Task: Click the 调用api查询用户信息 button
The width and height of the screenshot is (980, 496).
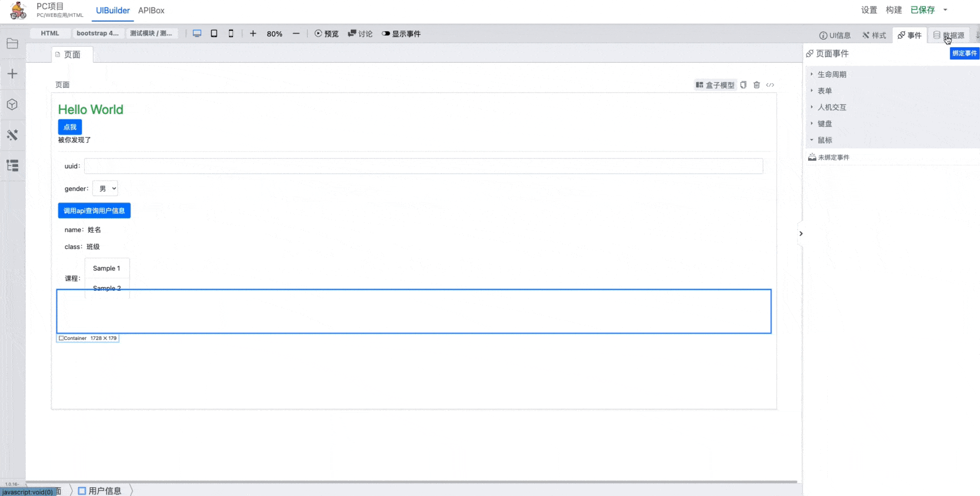Action: [94, 211]
